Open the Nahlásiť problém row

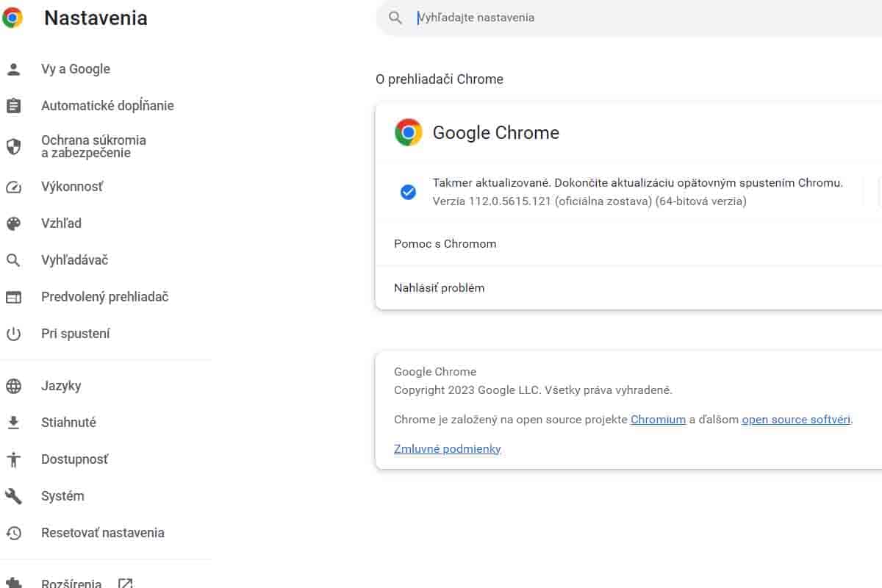pyautogui.click(x=628, y=288)
